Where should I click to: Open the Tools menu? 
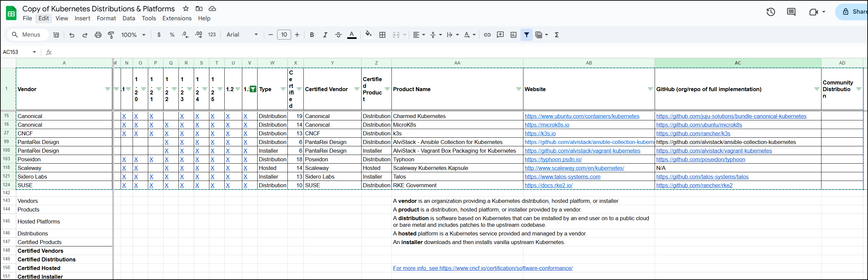(x=149, y=18)
